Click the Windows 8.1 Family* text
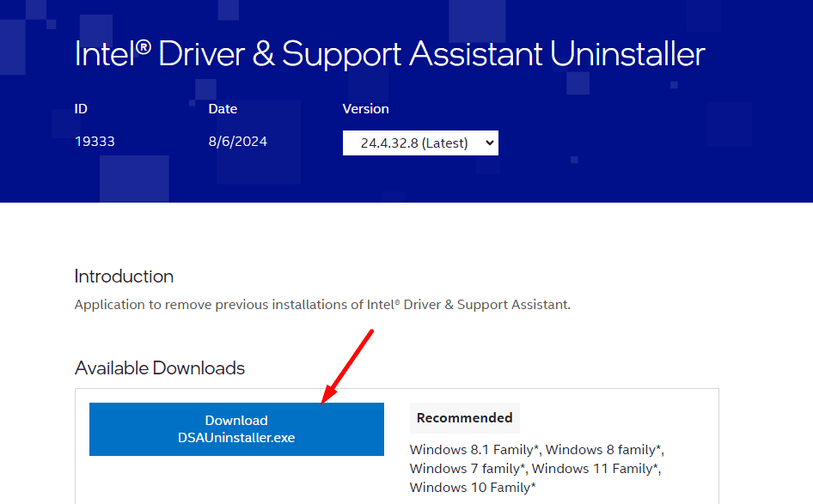The image size is (813, 504). pos(474,450)
